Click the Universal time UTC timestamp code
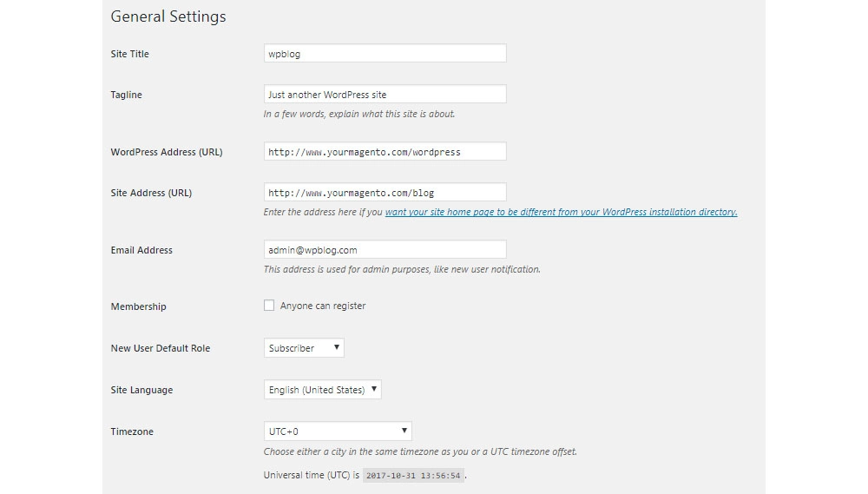This screenshot has height=494, width=868. (413, 476)
